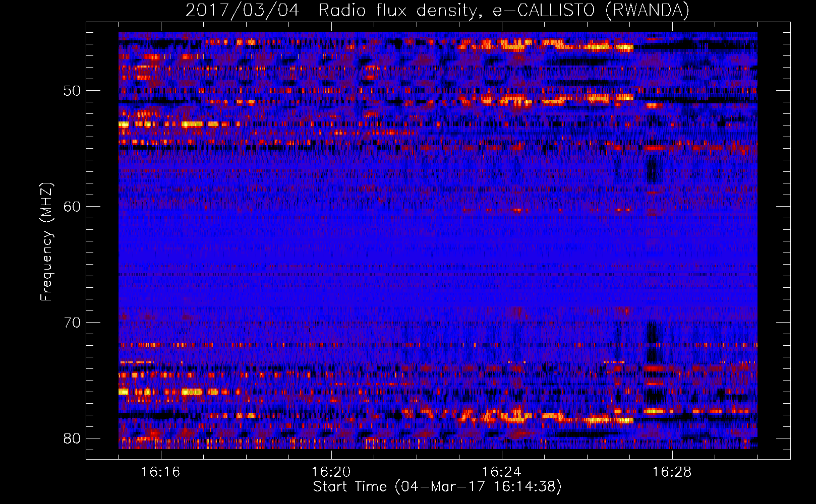
Task: Click the 70 MHz frequency tick label
Action: pos(72,323)
